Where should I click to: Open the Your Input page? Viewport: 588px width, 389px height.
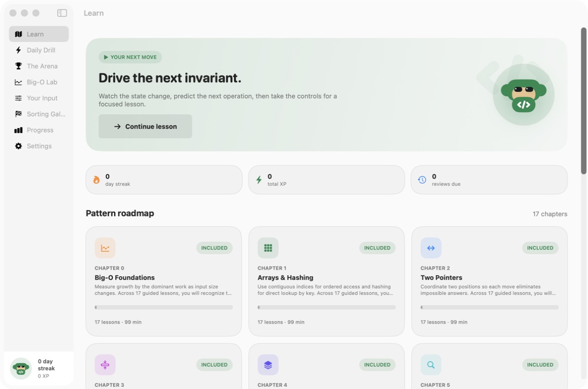click(39, 98)
